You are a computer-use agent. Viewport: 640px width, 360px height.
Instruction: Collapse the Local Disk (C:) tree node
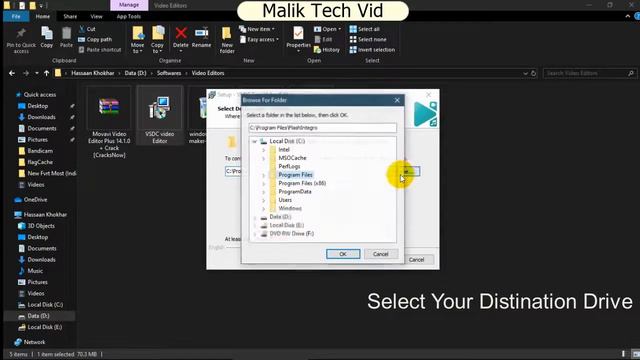pos(255,141)
